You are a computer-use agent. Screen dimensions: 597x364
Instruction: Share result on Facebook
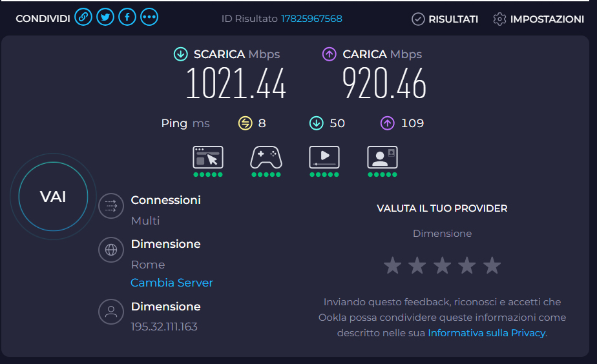pyautogui.click(x=127, y=17)
